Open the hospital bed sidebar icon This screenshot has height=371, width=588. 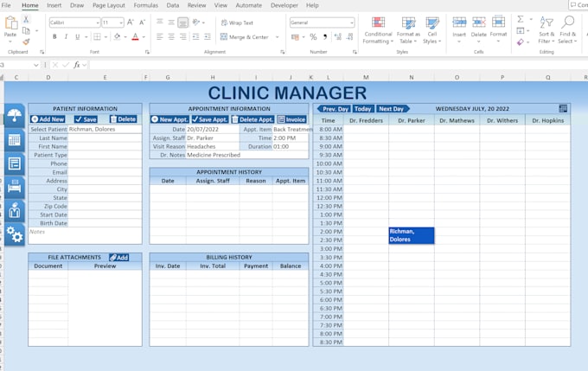pyautogui.click(x=14, y=187)
